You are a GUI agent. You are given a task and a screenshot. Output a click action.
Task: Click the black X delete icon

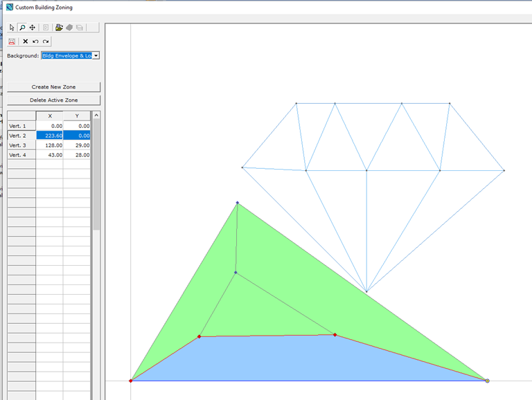pos(25,42)
